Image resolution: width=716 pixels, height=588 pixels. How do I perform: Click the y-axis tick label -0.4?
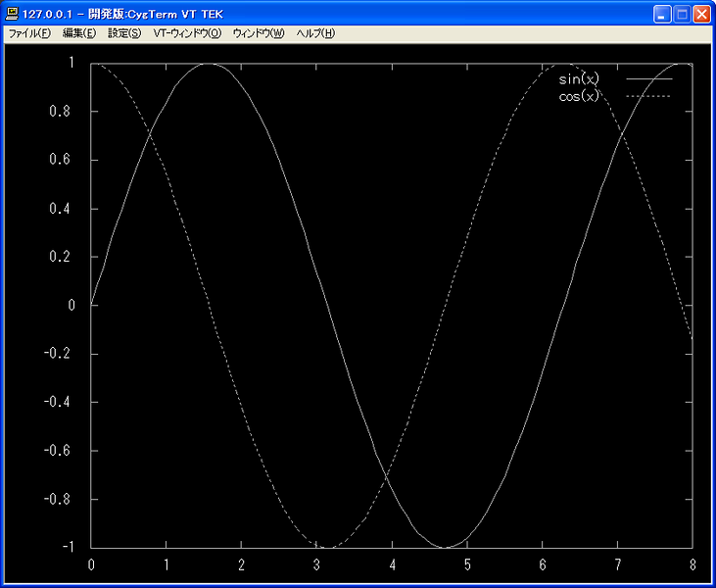59,402
